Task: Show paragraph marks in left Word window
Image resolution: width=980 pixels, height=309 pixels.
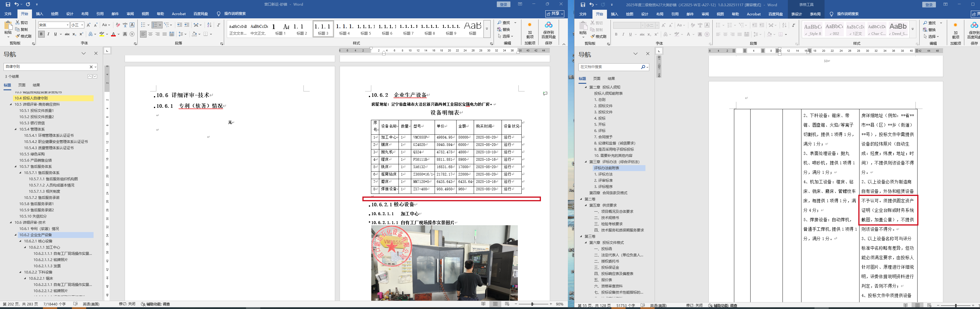Action: point(219,25)
